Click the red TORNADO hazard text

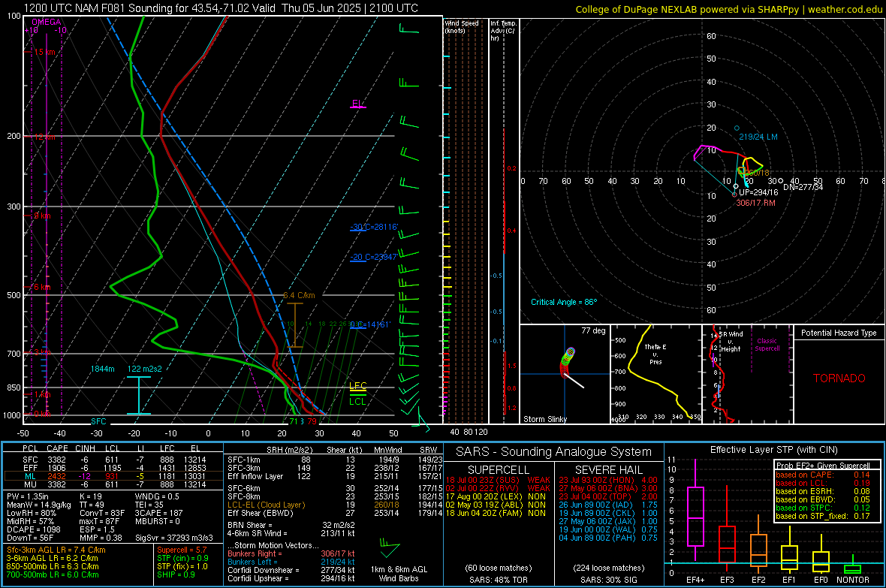point(839,378)
